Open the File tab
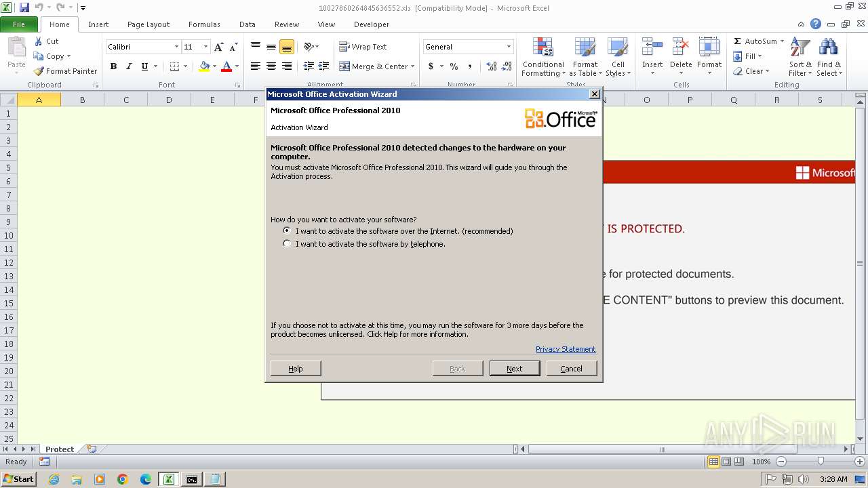 19,24
